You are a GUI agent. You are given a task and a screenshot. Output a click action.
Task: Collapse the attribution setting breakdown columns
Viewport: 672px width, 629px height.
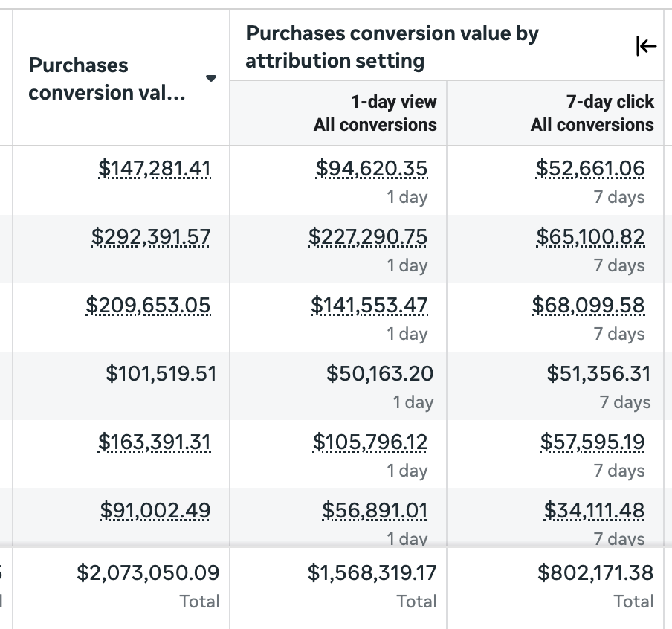646,47
